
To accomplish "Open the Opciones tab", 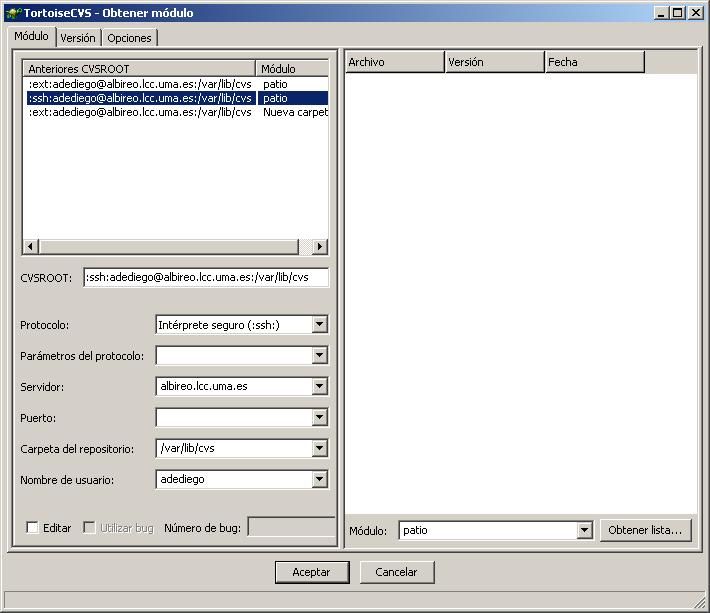I will coord(130,38).
